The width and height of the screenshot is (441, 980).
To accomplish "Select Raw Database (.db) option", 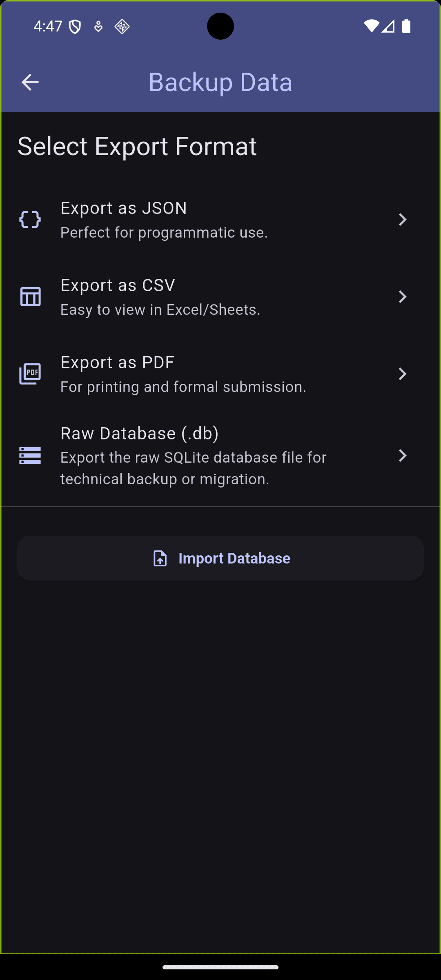I will [x=220, y=456].
